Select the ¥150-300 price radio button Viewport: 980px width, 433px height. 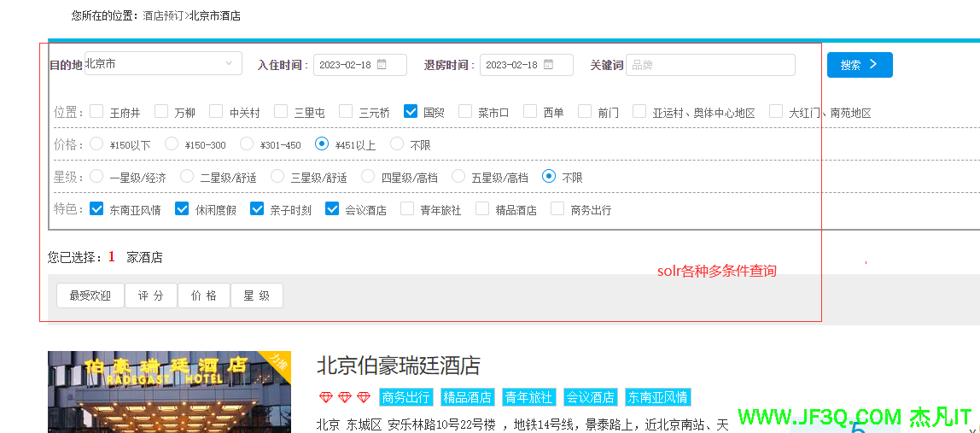pos(172,143)
